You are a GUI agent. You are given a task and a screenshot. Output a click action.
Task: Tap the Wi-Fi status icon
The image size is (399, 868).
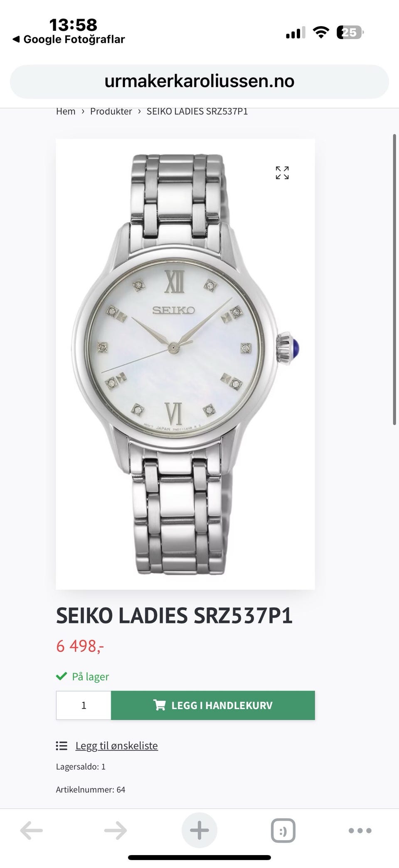320,32
